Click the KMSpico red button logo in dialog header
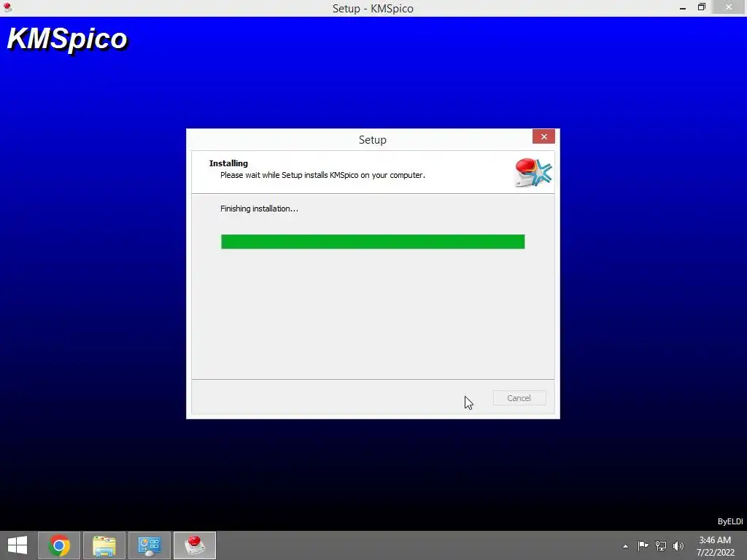 pyautogui.click(x=533, y=172)
